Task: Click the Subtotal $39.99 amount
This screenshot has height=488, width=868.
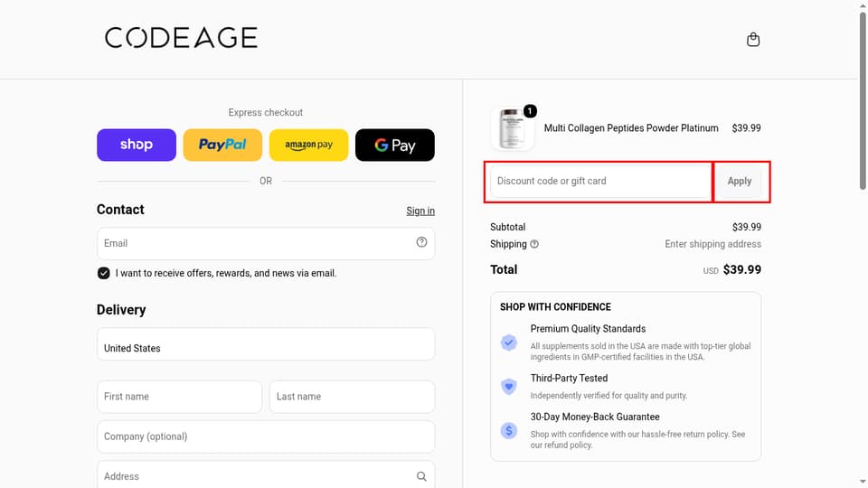Action: (x=746, y=227)
